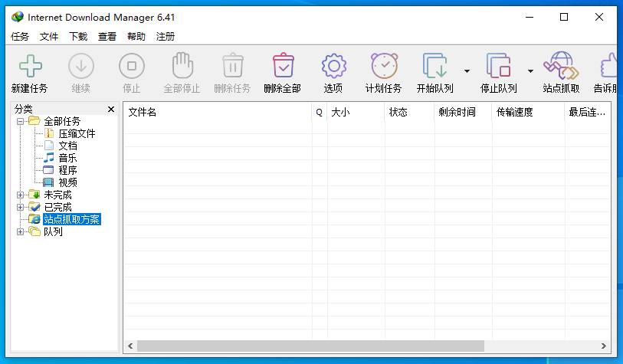The width and height of the screenshot is (623, 364).
Task: Click the 开始队列 start queue icon
Action: tap(434, 67)
